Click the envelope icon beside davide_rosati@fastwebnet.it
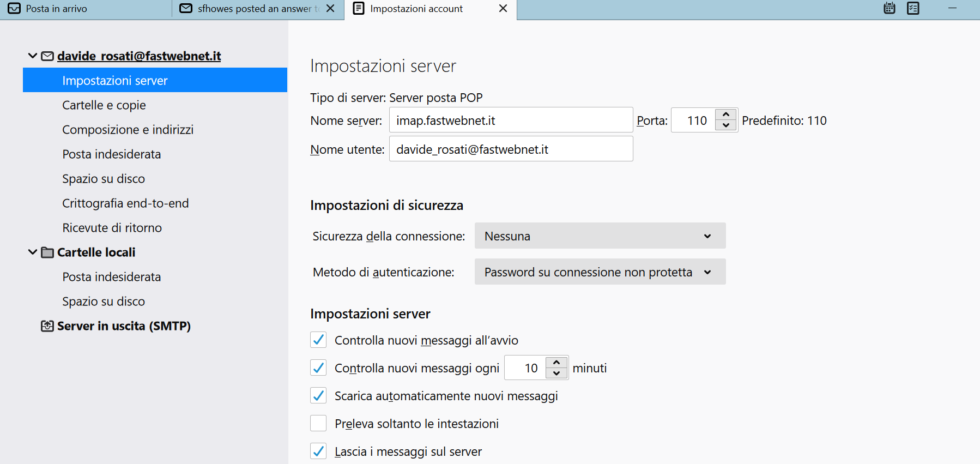The height and width of the screenshot is (464, 980). (48, 56)
